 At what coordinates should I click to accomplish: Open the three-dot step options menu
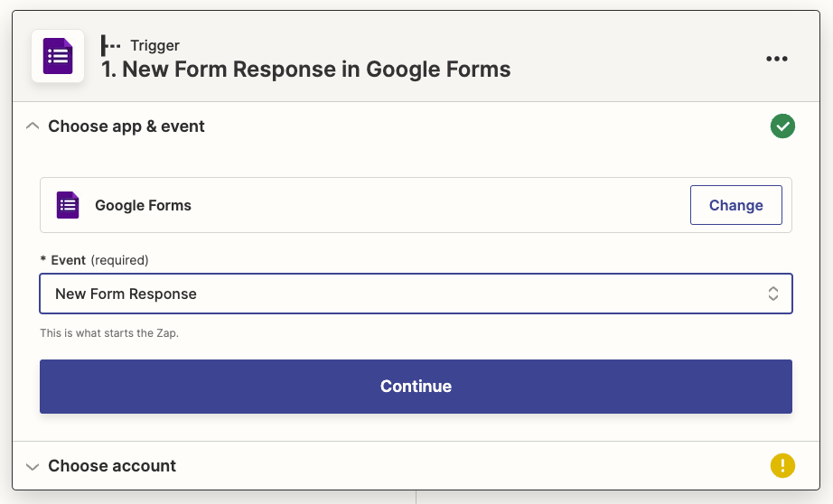click(x=776, y=59)
